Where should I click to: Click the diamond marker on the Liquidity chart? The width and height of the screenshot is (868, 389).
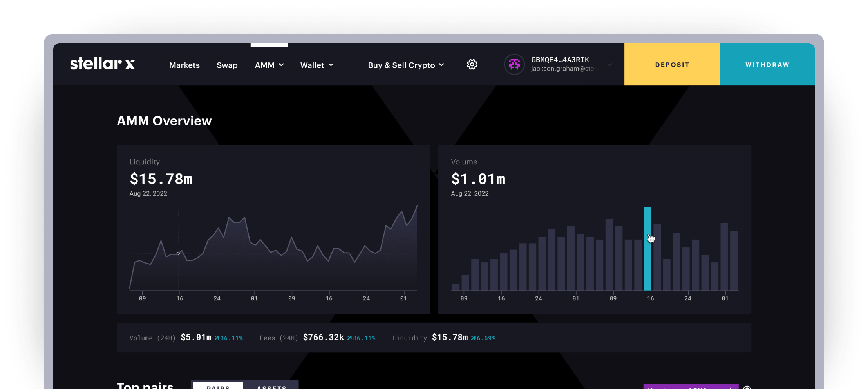point(178,253)
